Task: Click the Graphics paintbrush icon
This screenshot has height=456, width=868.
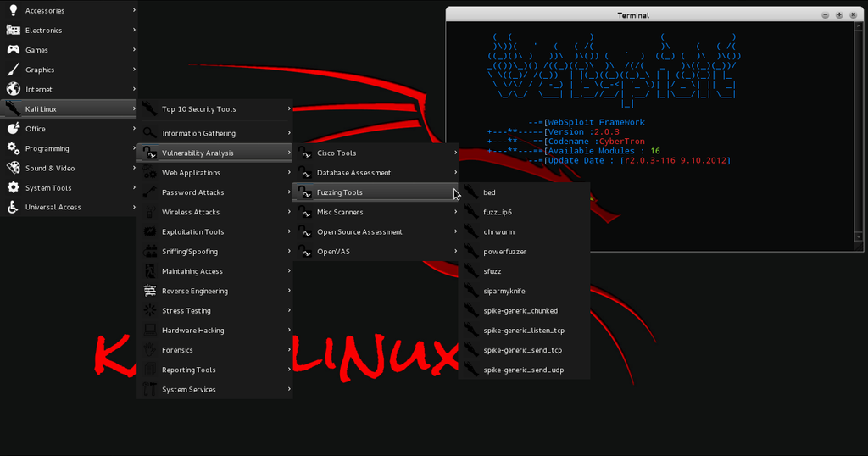Action: [14, 70]
